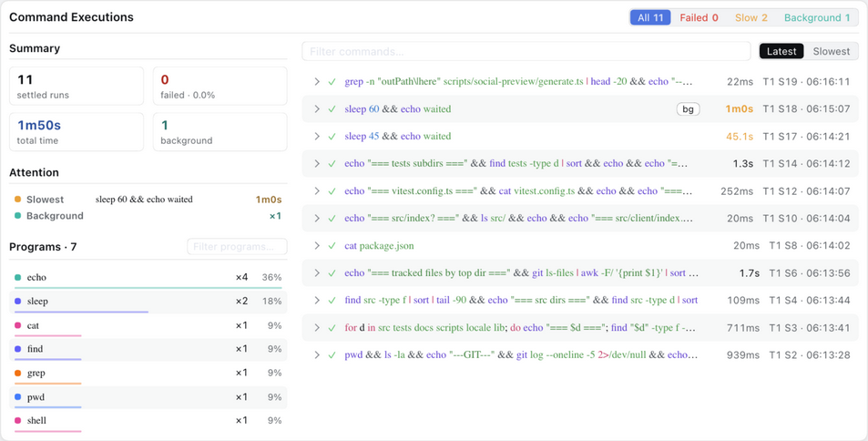Click the 1m0s duration on sleep 60 row
This screenshot has height=441, width=868.
coord(739,109)
